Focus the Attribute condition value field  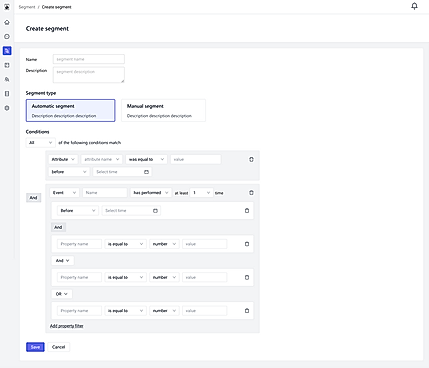[x=196, y=159]
